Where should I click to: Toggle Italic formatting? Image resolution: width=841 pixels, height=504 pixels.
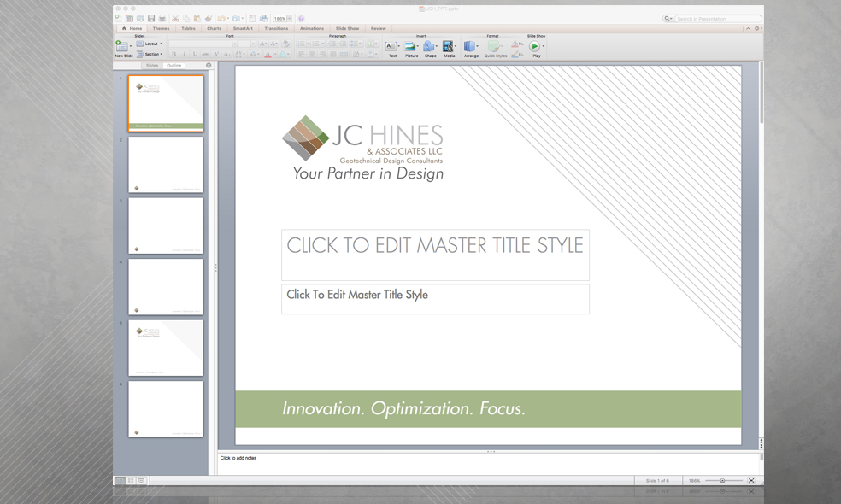tap(184, 54)
